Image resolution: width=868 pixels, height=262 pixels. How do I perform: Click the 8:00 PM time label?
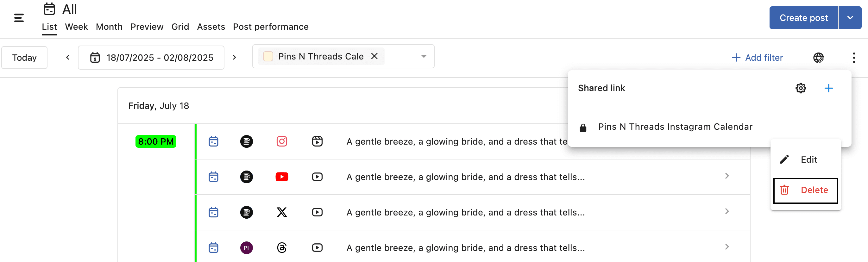click(156, 141)
